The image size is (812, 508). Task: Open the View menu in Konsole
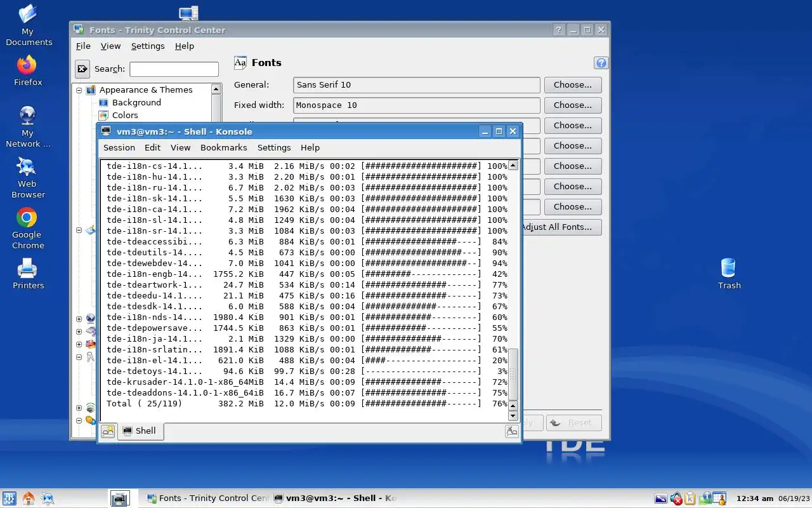[x=180, y=147]
